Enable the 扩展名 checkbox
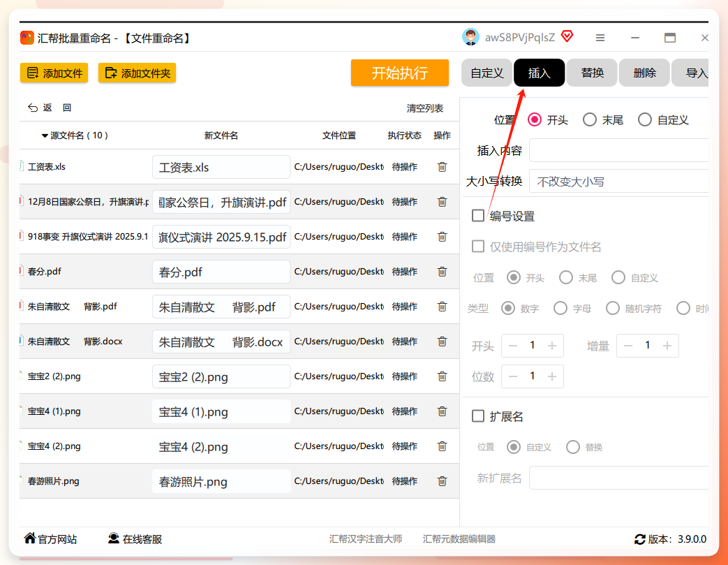 pos(478,416)
